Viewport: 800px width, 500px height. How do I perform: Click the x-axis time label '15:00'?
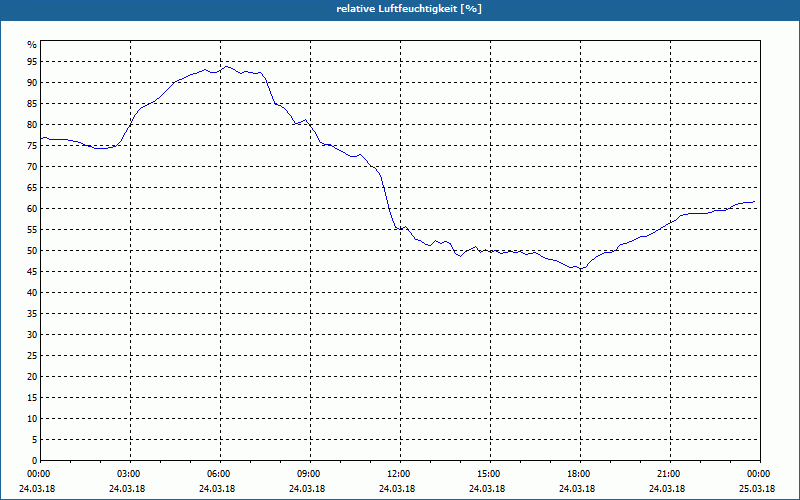[x=490, y=474]
